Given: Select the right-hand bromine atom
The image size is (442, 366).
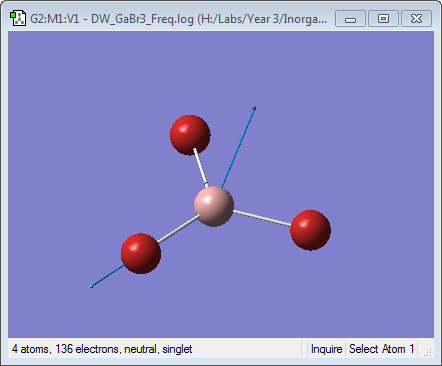Looking at the screenshot, I should click(310, 230).
